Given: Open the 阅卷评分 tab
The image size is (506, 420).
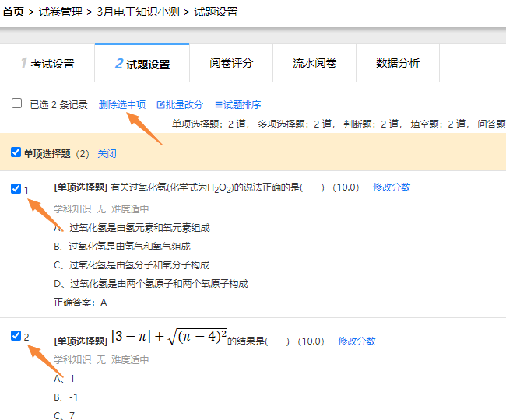Looking at the screenshot, I should (231, 63).
